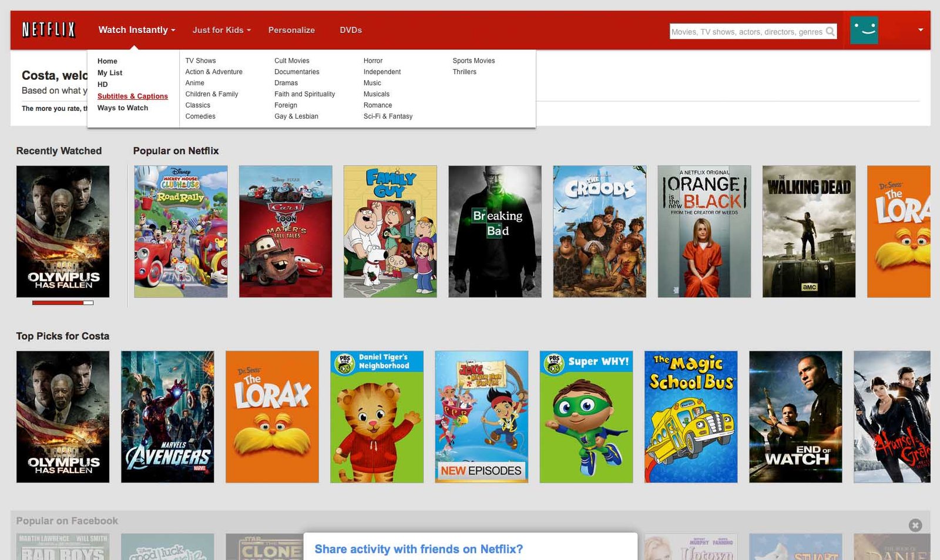Viewport: 940px width, 560px height.
Task: Go to the DVDs tab
Action: pos(351,30)
